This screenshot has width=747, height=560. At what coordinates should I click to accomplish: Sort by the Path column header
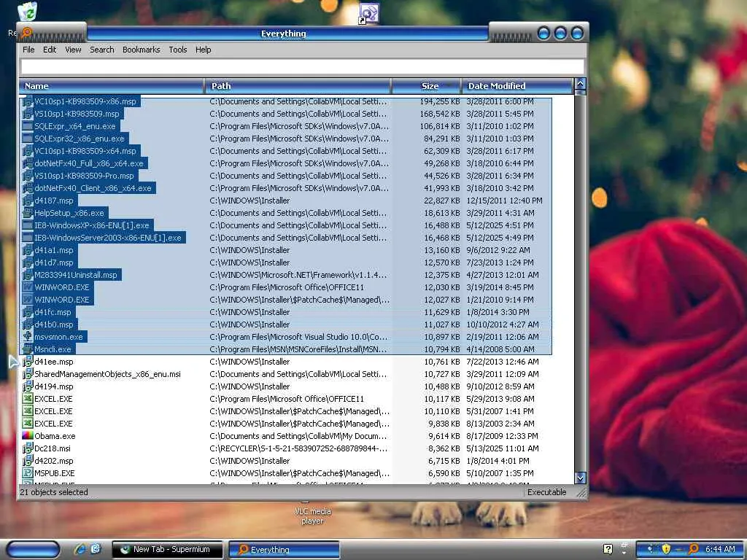298,86
